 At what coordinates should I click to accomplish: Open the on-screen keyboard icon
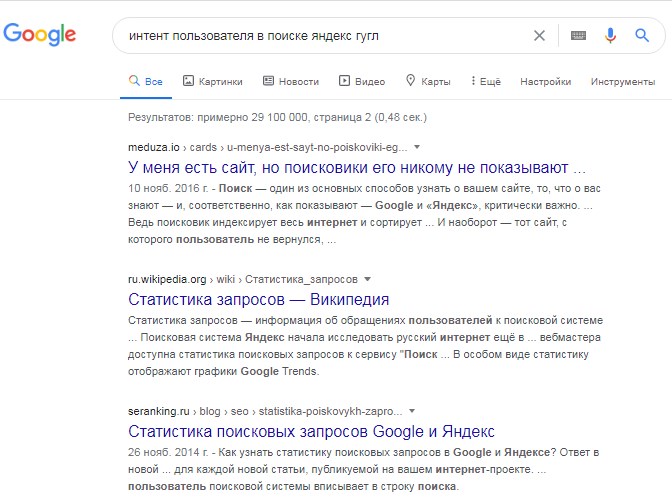[578, 36]
